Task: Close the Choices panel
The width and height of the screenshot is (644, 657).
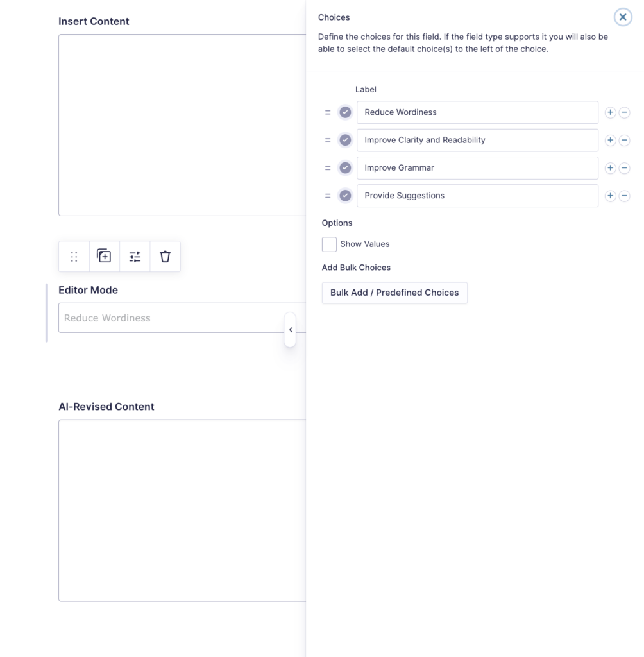Action: tap(623, 17)
